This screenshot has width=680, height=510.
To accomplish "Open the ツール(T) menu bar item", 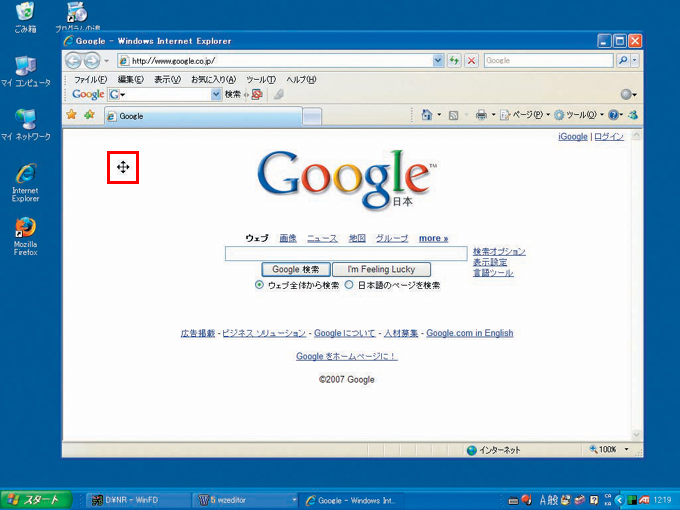I will coord(261,79).
